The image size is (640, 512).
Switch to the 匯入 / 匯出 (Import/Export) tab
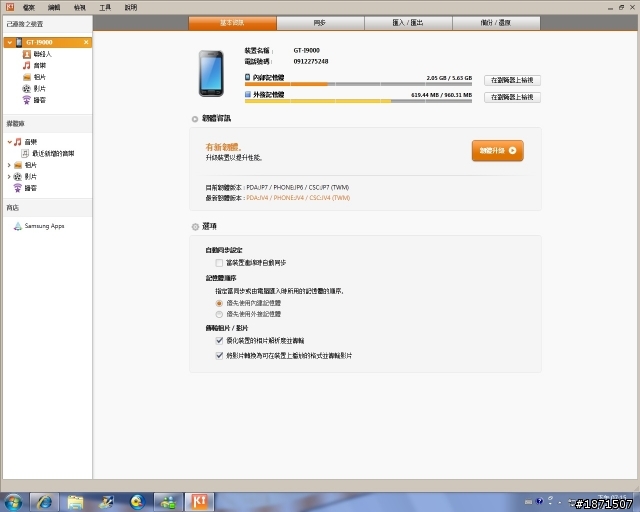click(408, 23)
